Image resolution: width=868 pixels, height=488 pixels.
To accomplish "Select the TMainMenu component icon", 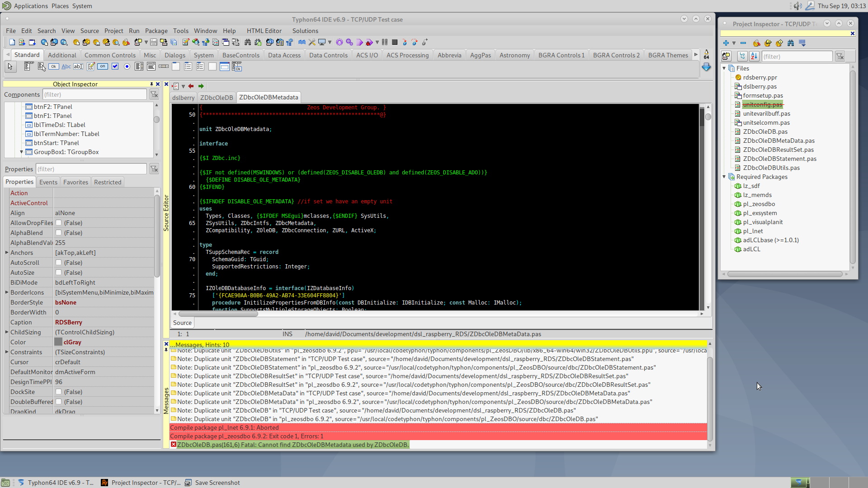I will pyautogui.click(x=29, y=67).
